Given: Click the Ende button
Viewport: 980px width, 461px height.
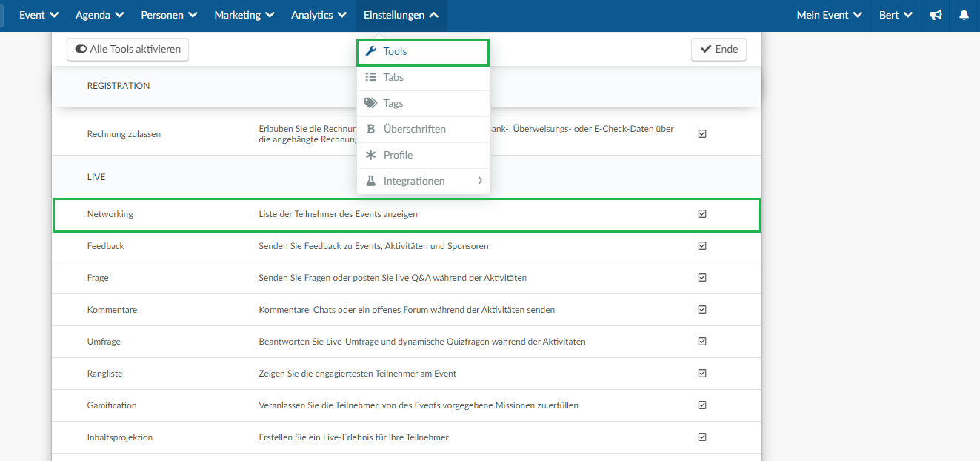Looking at the screenshot, I should coord(719,49).
